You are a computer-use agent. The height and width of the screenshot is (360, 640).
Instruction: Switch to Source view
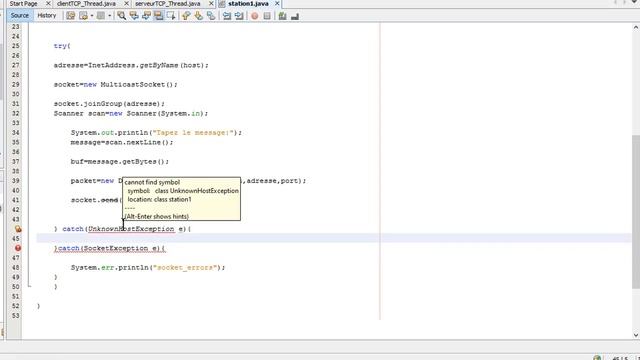20,16
